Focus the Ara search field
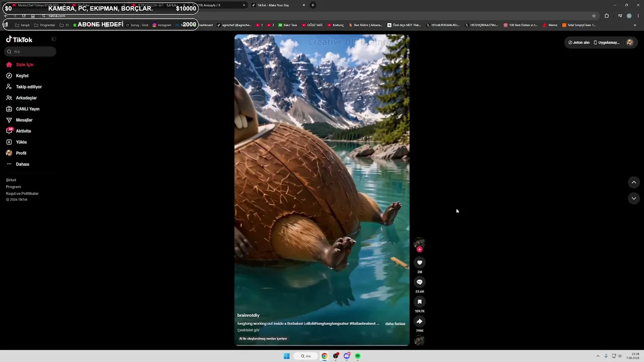The image size is (644, 362). [x=31, y=51]
